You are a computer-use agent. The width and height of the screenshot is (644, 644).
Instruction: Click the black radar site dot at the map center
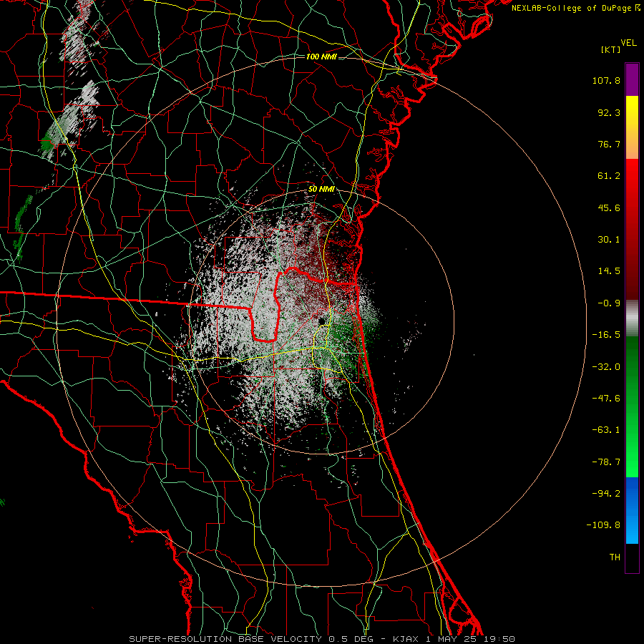(321, 321)
